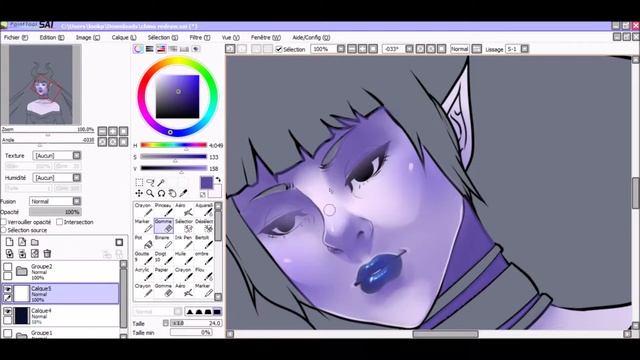The width and height of the screenshot is (640, 360).
Task: Choose the Pot bucket fill tool
Action: (x=144, y=242)
